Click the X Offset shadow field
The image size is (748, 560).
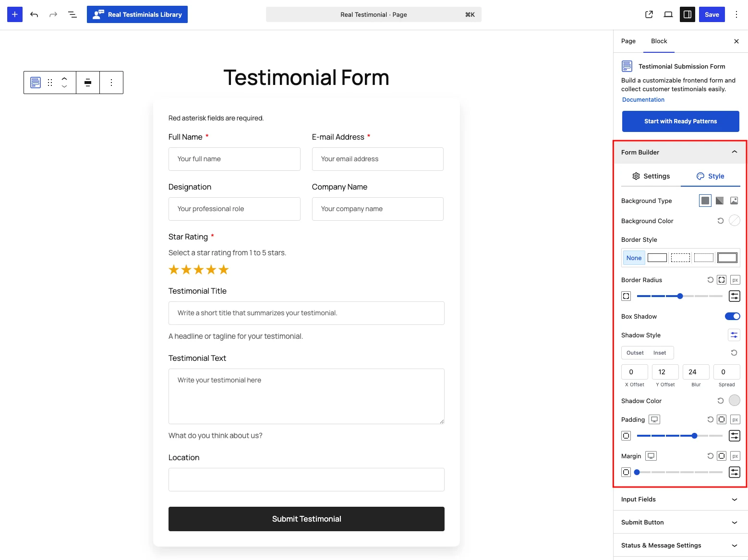635,372
